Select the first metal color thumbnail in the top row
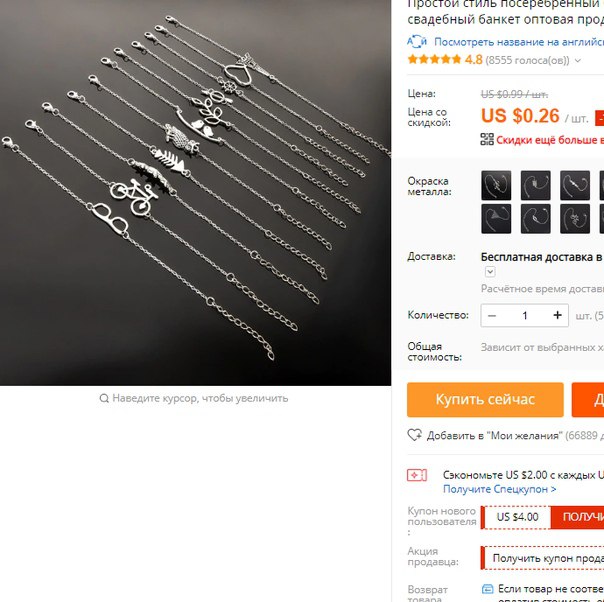Image resolution: width=604 pixels, height=602 pixels. [496, 185]
